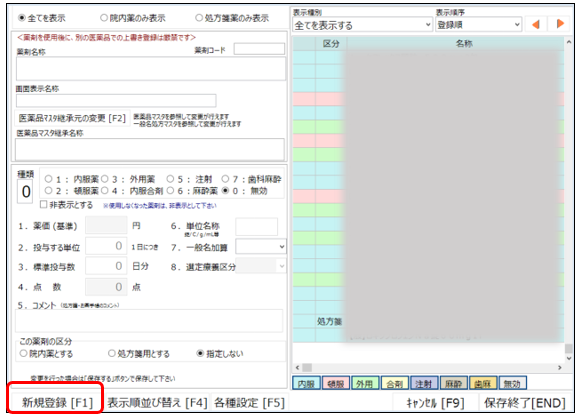Select 処方箋用とする option
Viewport: 585px width, 420px height.
pyautogui.click(x=112, y=353)
